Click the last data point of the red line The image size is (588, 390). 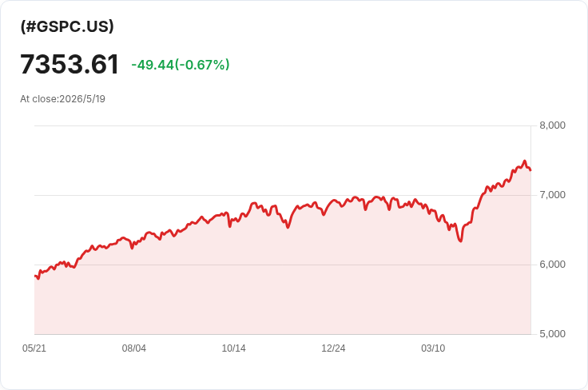click(530, 170)
